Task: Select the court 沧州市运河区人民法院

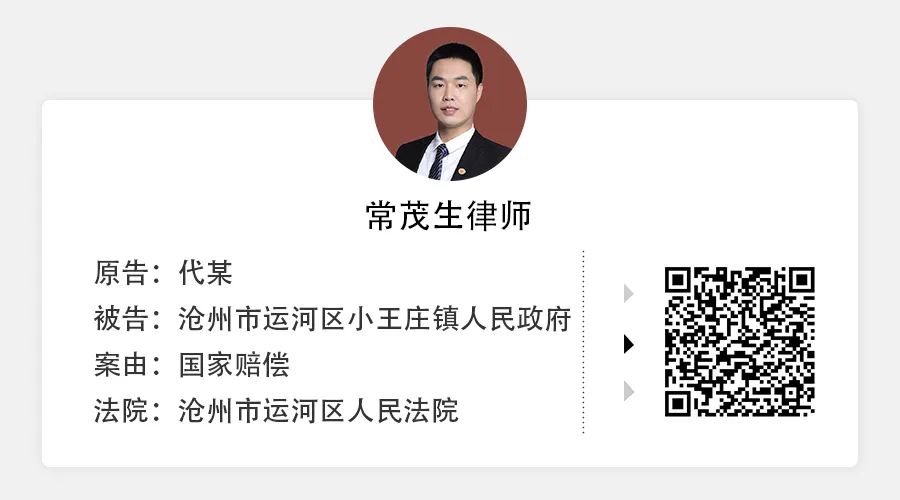Action: tap(319, 410)
